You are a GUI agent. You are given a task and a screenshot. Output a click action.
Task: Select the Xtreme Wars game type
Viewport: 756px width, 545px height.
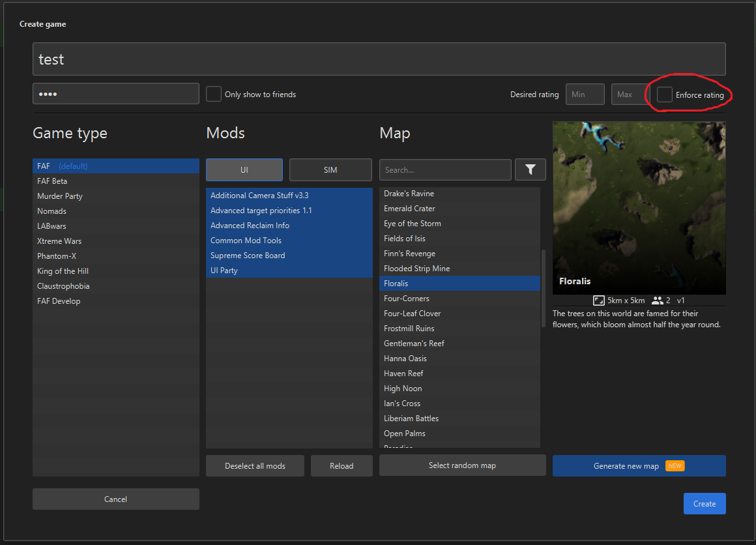pos(116,241)
